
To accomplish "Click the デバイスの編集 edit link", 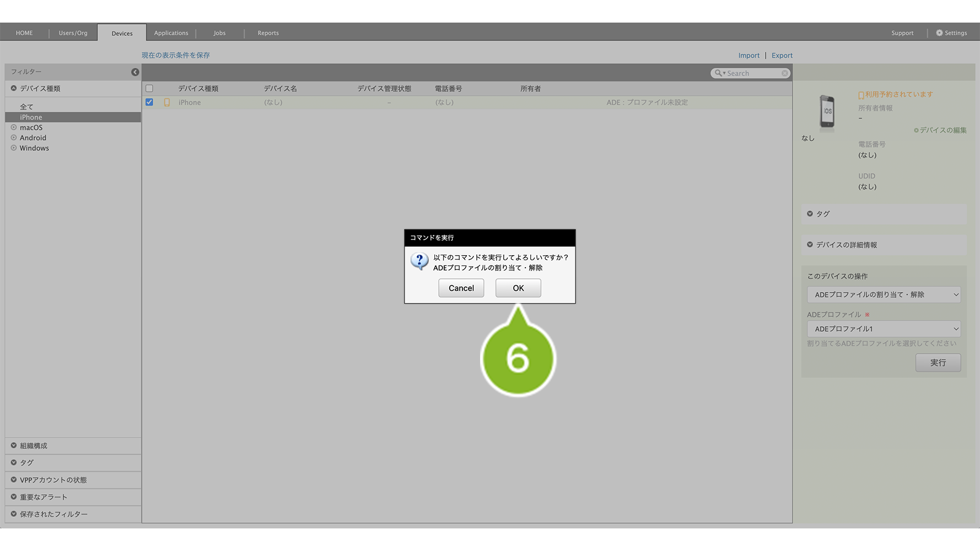I will coord(943,131).
